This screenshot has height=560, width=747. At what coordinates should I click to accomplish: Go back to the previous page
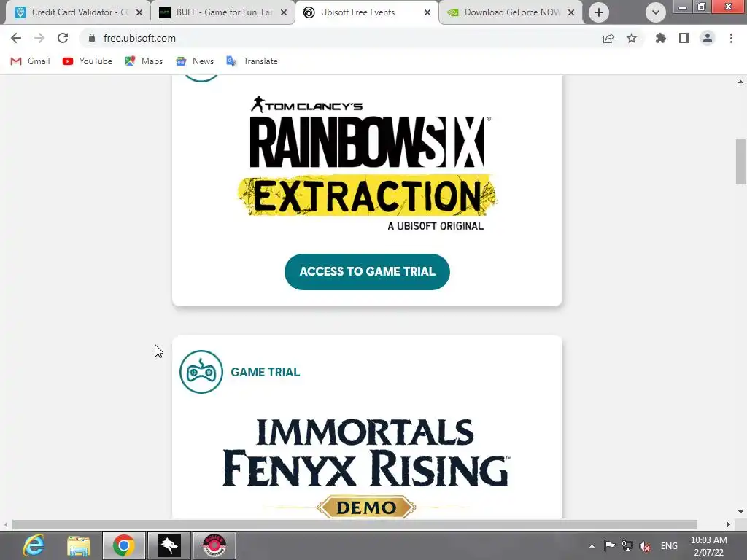(x=16, y=38)
